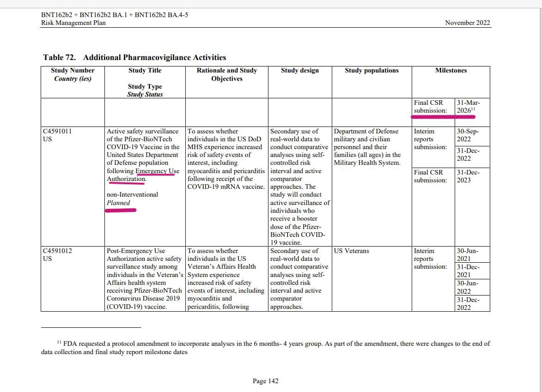Click the country 'US' under C4591011
542x392 pixels.
(47, 139)
